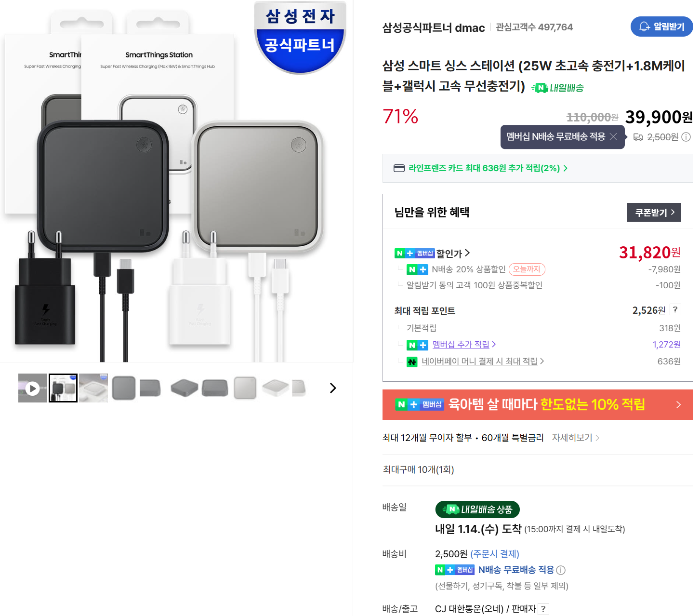
Task: Click the 쿠폰받기 coupon button
Action: pyautogui.click(x=654, y=213)
